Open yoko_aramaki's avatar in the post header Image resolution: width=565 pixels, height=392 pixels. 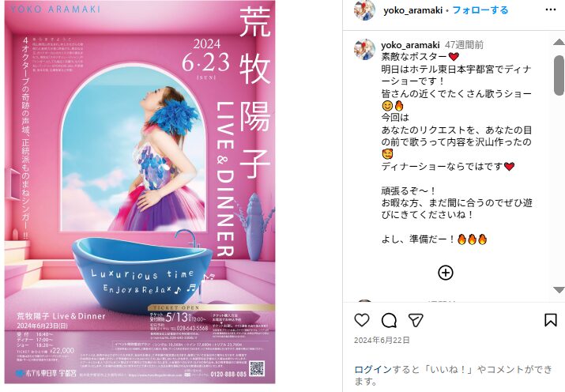coord(364,10)
